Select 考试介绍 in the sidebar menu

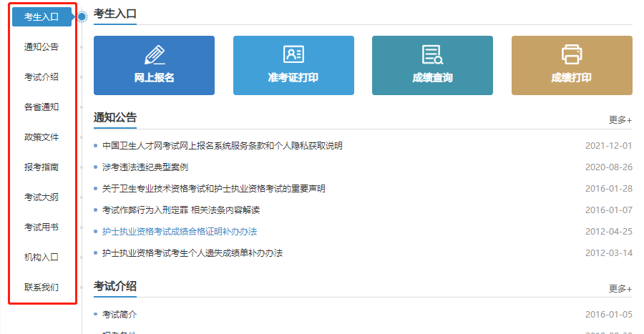point(42,77)
